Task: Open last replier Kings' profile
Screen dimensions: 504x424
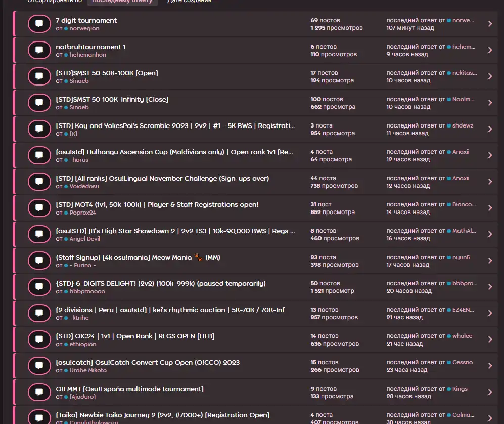Action: coord(460,389)
